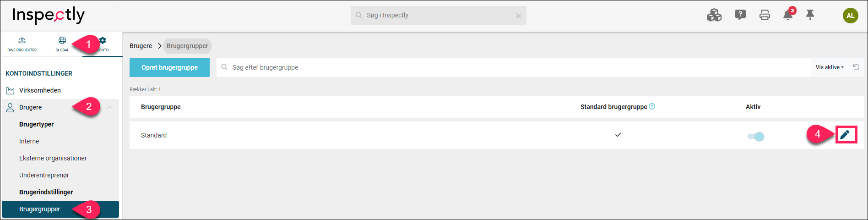Click the Opret brugergruppe button
The image size is (868, 220).
click(169, 67)
